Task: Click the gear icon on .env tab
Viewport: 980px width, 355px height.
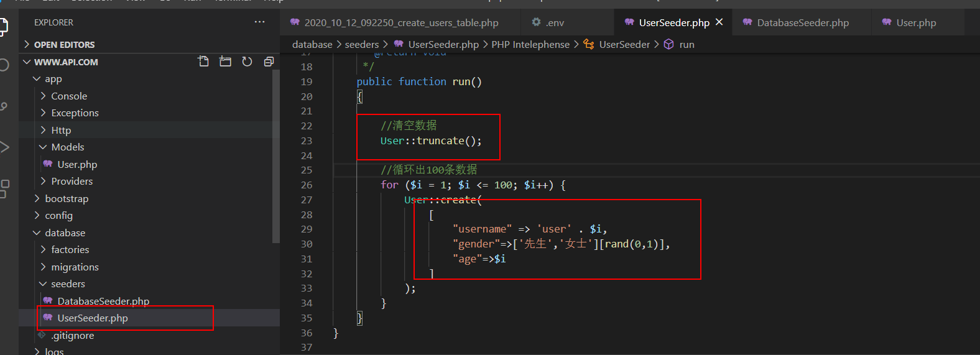Action: [x=536, y=22]
